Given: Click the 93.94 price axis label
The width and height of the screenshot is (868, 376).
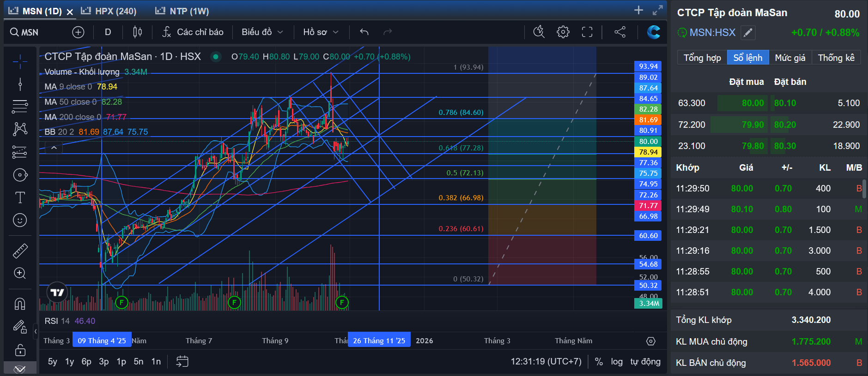Looking at the screenshot, I should [648, 66].
